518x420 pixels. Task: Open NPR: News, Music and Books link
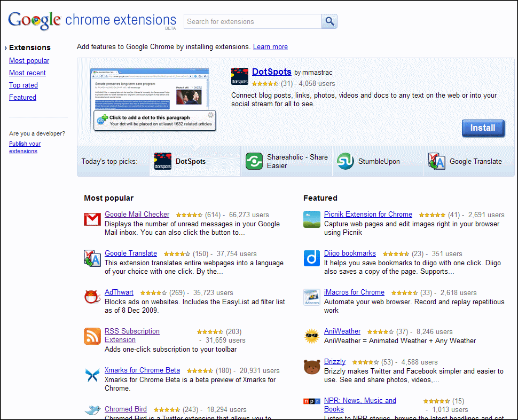point(360,405)
